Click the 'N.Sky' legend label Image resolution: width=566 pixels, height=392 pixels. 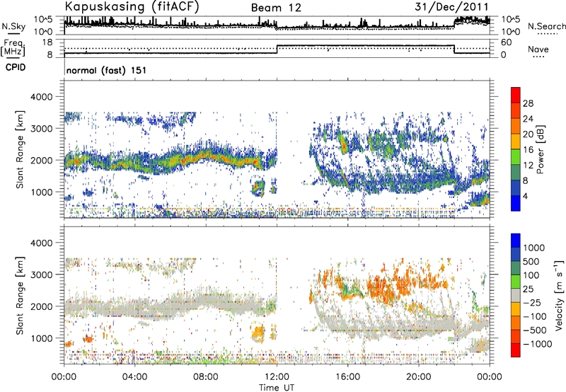pyautogui.click(x=13, y=26)
